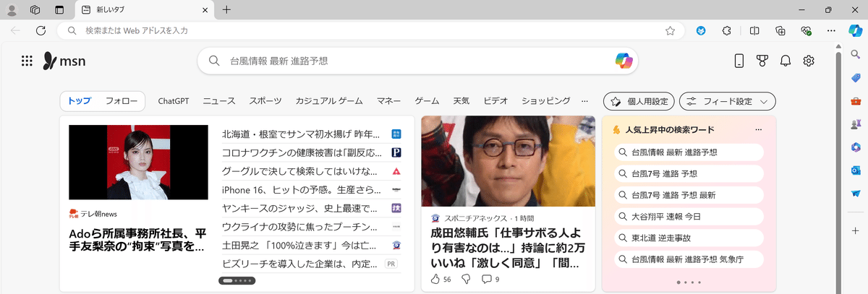Open Copilot from the MSN search box
Viewport: 868px width, 294px height.
(x=624, y=61)
